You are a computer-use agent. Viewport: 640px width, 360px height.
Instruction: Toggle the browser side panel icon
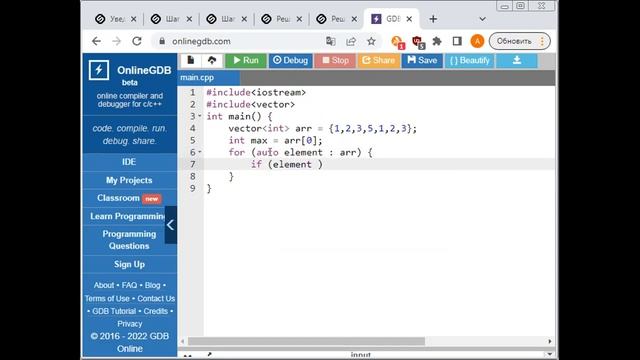click(x=457, y=41)
